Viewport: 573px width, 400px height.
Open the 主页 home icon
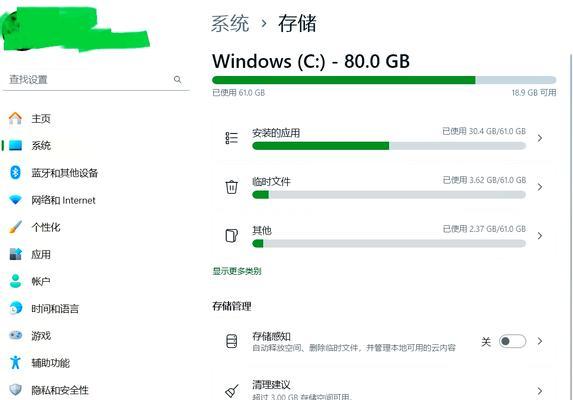click(x=15, y=118)
